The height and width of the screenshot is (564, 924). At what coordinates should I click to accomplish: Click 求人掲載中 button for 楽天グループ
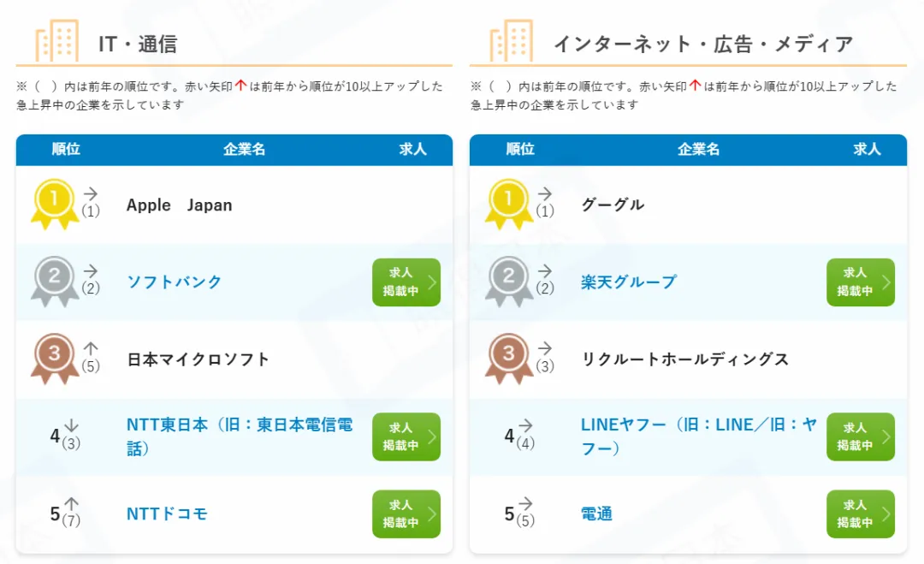(x=861, y=282)
